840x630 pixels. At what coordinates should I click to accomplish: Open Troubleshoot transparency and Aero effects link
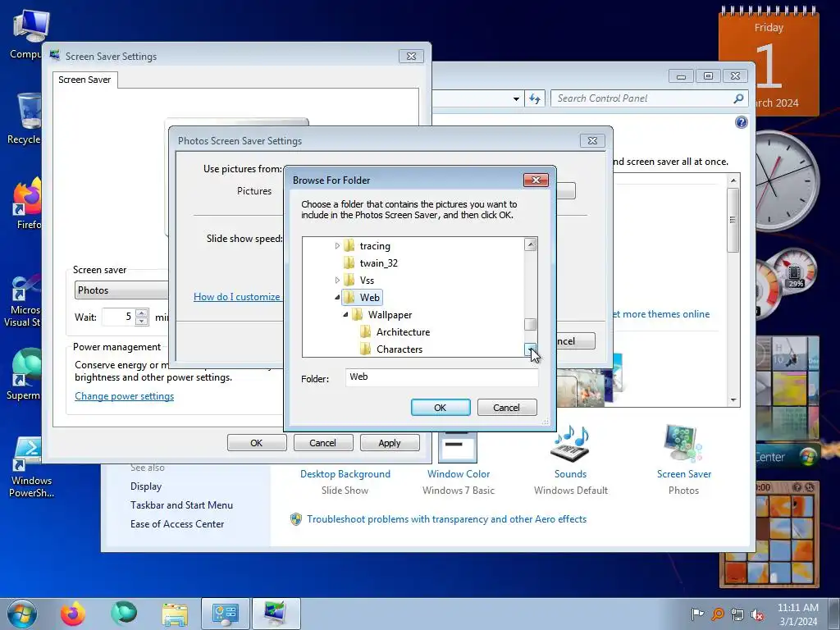coord(446,519)
